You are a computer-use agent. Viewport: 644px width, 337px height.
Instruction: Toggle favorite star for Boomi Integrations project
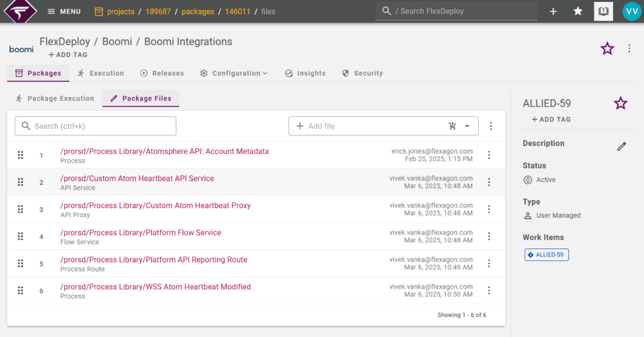pos(607,48)
